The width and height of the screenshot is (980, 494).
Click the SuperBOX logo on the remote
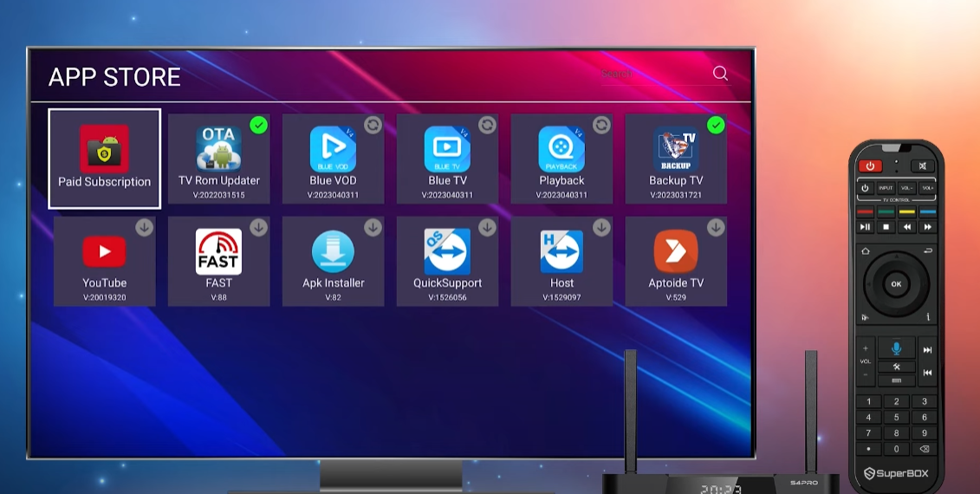click(x=896, y=473)
